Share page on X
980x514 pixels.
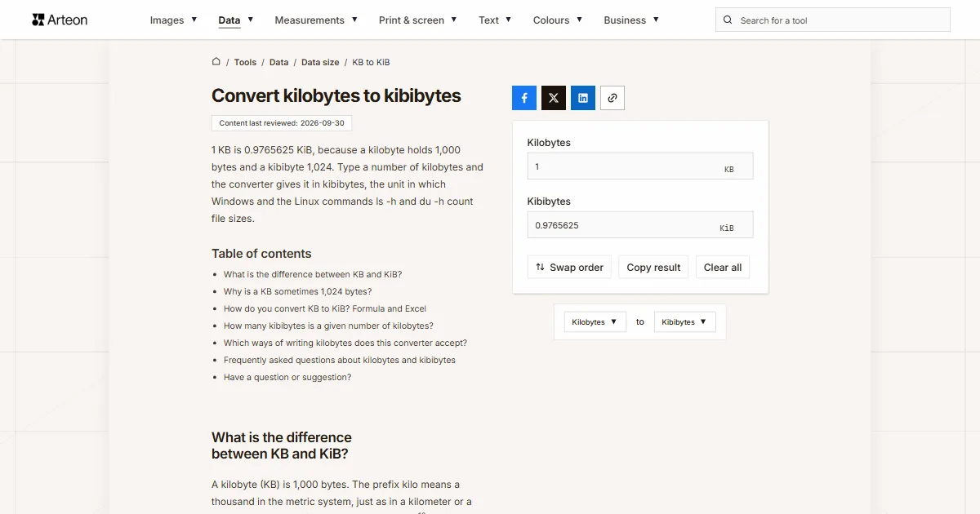click(554, 98)
